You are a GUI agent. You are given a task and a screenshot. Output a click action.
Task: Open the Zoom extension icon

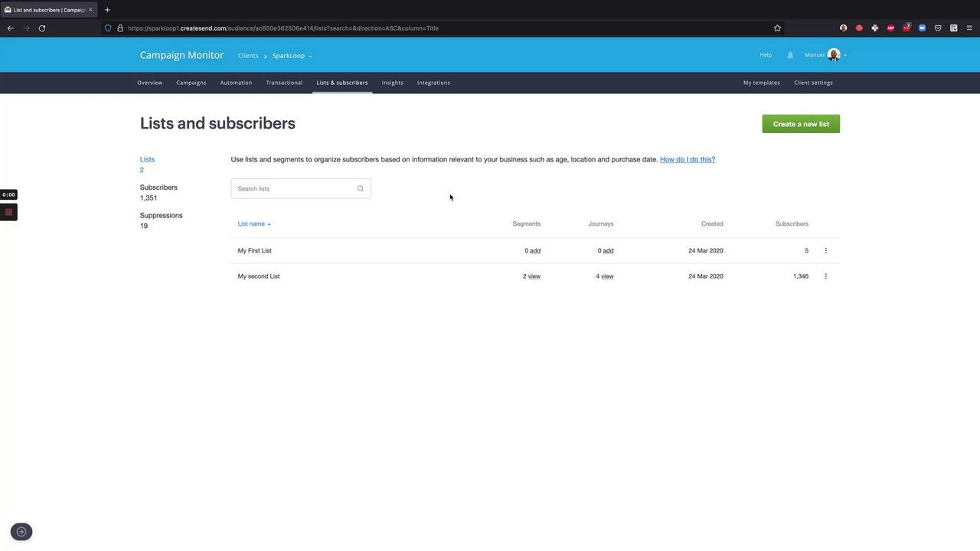tap(922, 28)
